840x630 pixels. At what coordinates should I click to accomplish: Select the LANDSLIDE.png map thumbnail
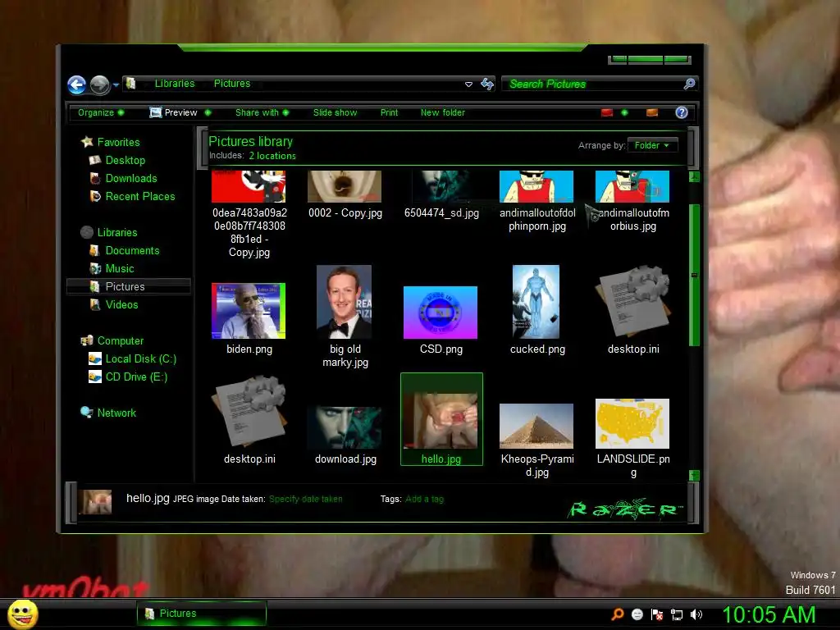point(632,424)
